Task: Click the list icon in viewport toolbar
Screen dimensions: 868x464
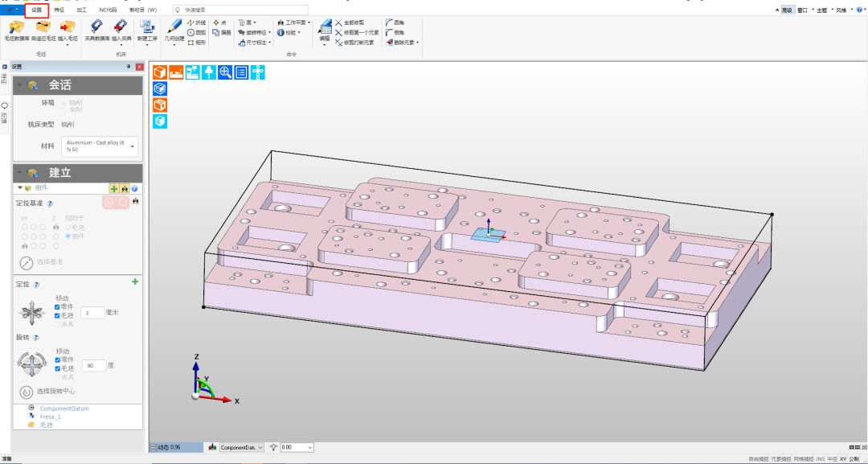Action: pos(241,72)
